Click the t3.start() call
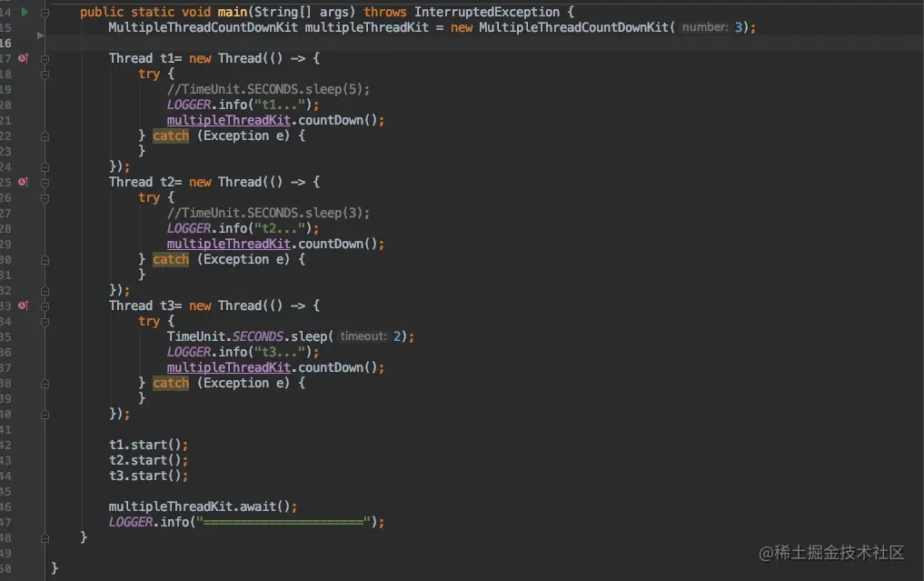This screenshot has height=581, width=924. pyautogui.click(x=148, y=476)
